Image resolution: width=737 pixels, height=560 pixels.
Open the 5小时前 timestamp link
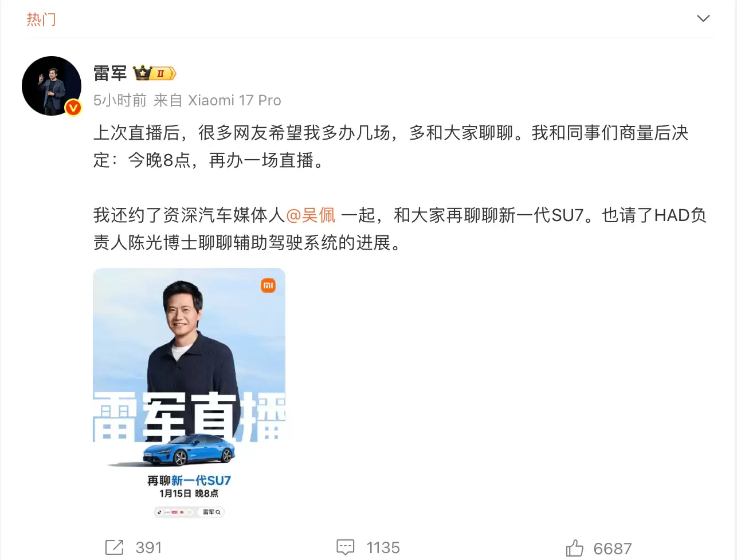[x=120, y=101]
